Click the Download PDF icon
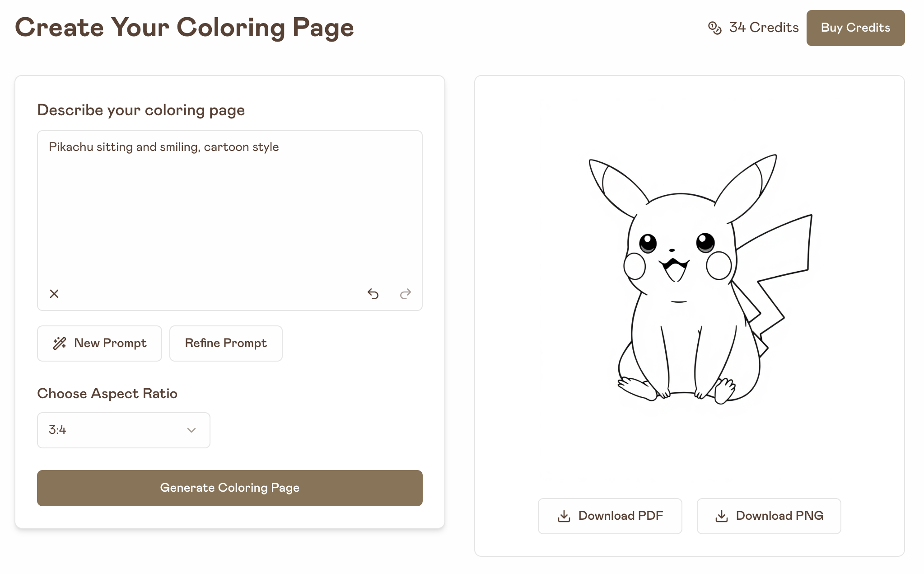This screenshot has width=924, height=574. click(x=565, y=516)
